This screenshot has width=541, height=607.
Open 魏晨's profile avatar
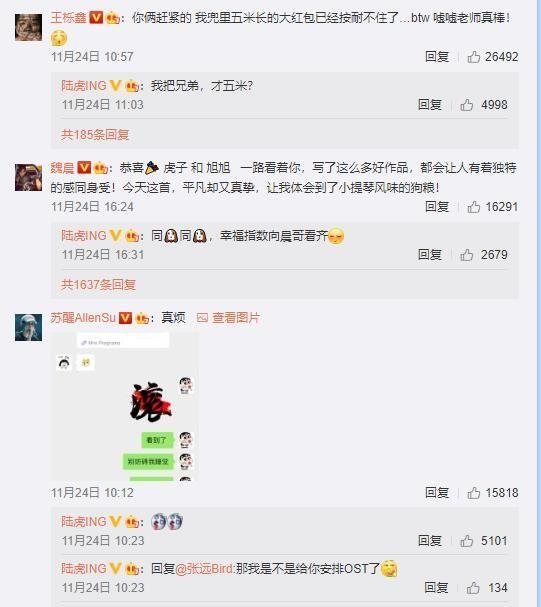click(28, 177)
